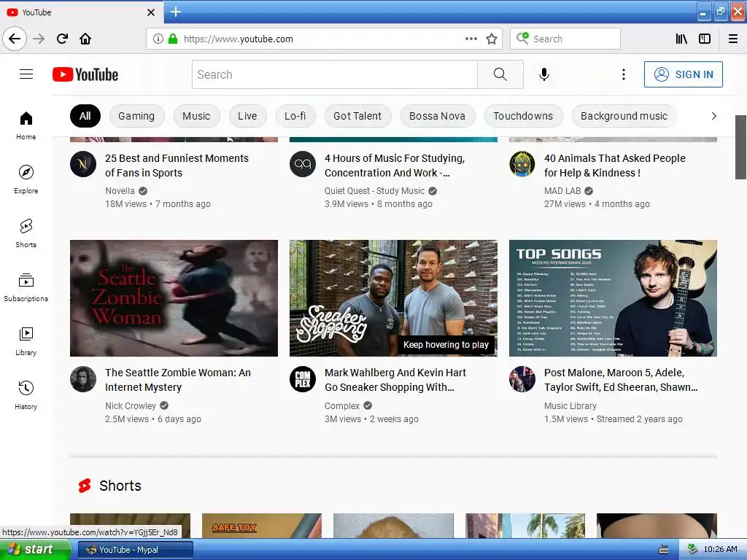
Task: Start voice search with the microphone icon
Action: coord(544,74)
